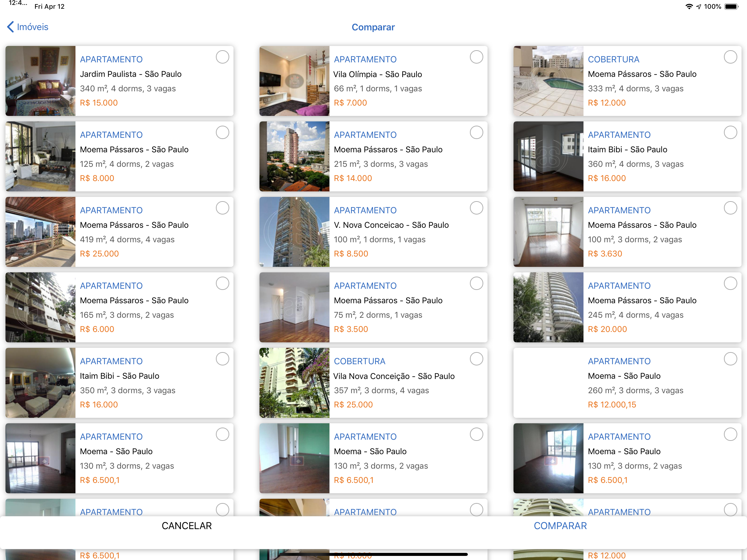
Task: Select the R$ 3.630 apartment circle
Action: 730,208
